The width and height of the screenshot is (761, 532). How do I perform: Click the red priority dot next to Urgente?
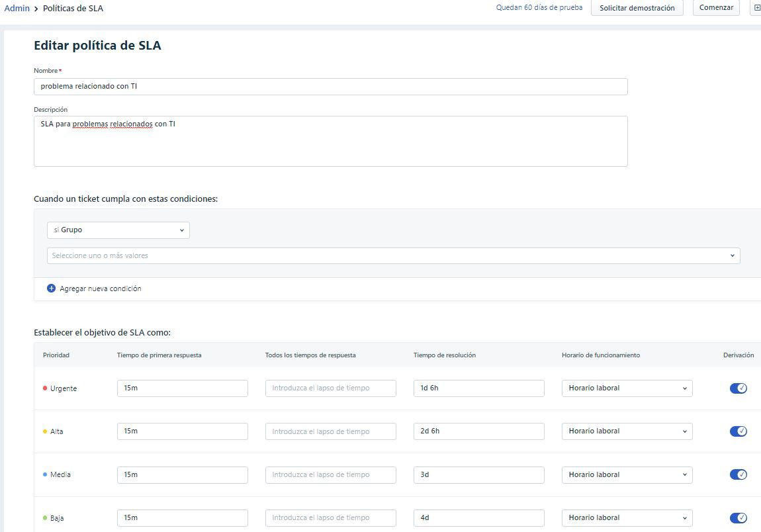tap(46, 388)
